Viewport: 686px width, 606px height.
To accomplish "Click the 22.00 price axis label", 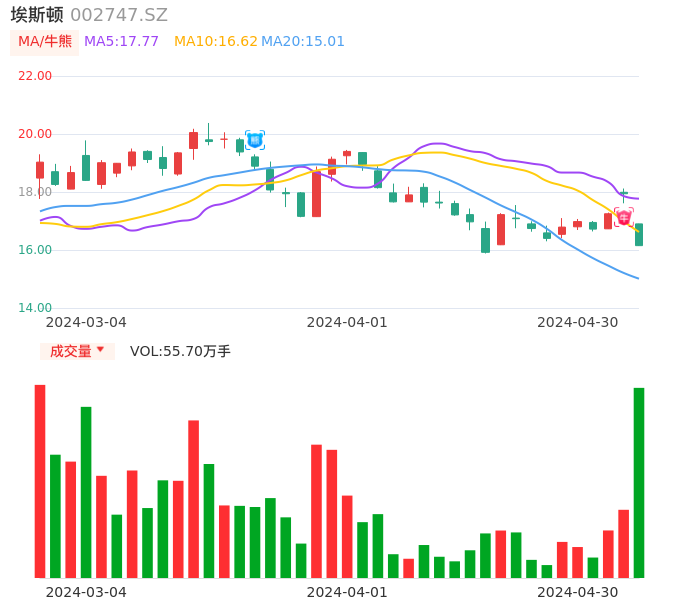I will click(35, 76).
